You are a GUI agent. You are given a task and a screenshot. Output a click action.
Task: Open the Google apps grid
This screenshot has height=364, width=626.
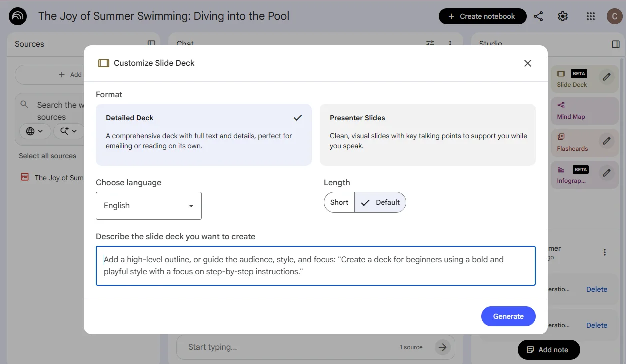tap(590, 16)
